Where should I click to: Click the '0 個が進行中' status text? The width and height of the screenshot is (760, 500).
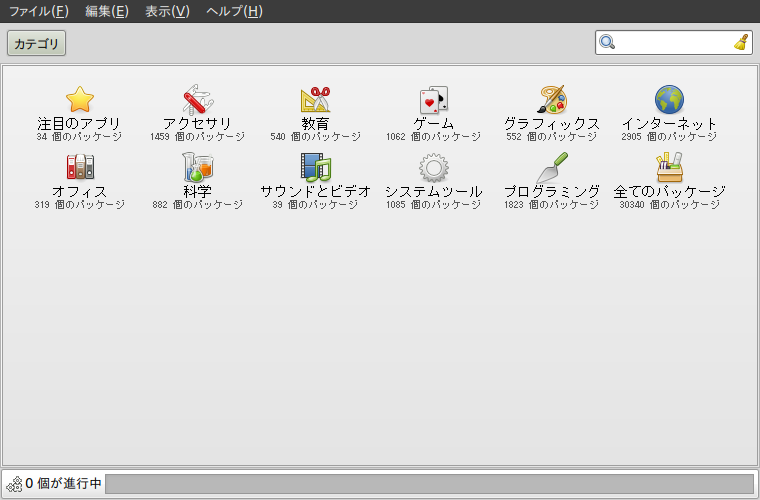[x=63, y=484]
